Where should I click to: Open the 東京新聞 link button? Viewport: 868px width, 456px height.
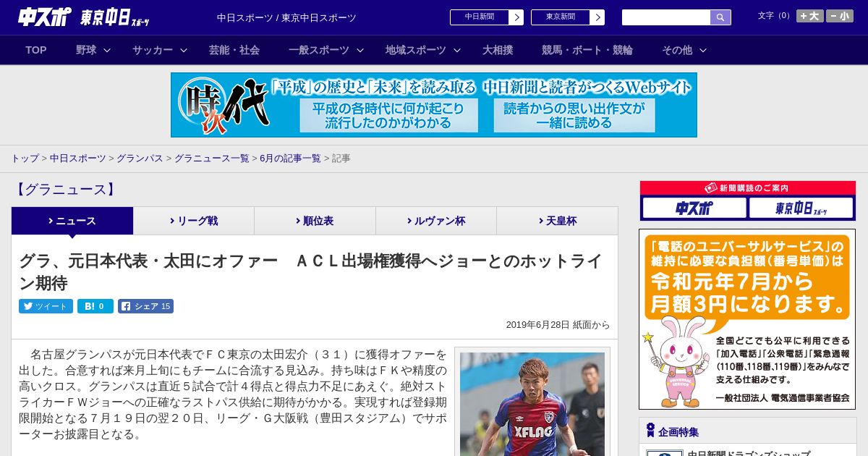[x=561, y=17]
